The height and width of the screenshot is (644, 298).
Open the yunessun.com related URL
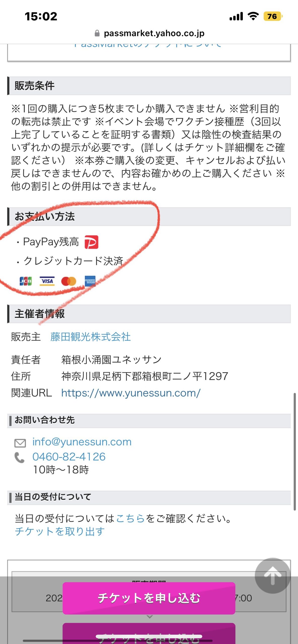pyautogui.click(x=131, y=393)
